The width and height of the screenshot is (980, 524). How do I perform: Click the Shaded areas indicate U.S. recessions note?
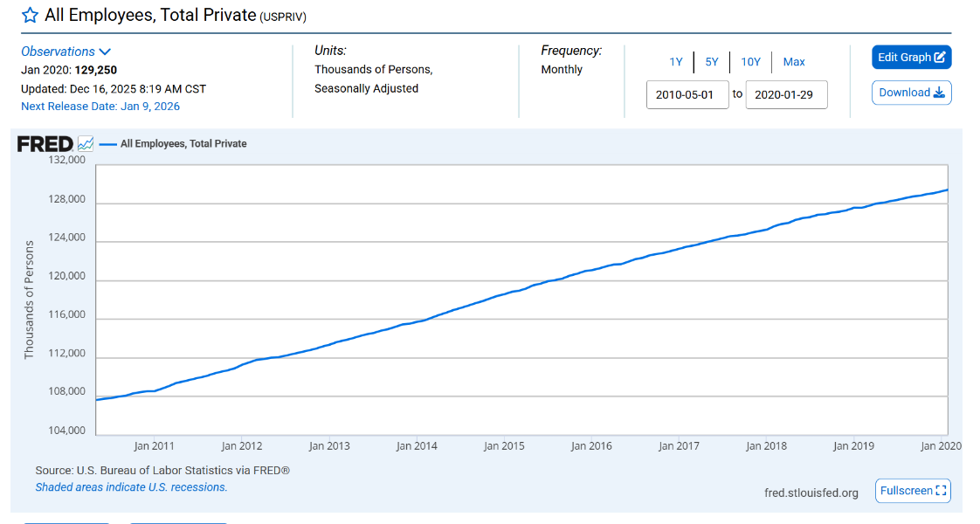click(131, 487)
